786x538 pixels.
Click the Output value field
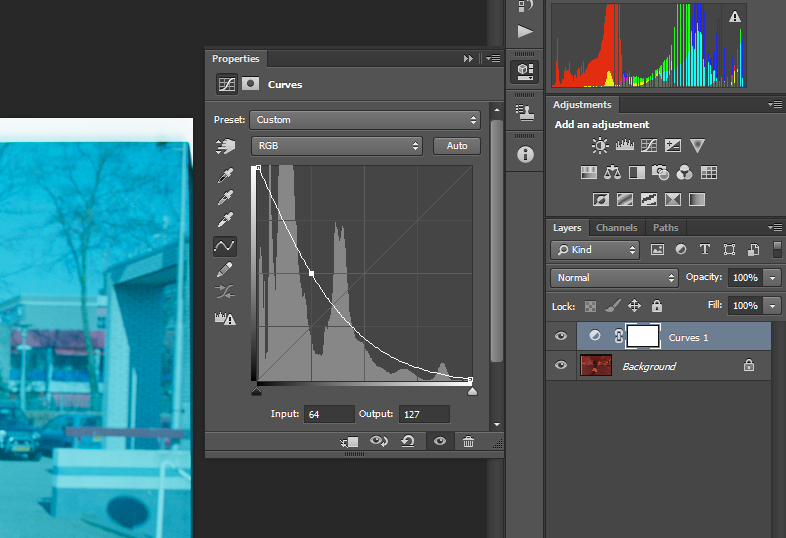[x=424, y=414]
